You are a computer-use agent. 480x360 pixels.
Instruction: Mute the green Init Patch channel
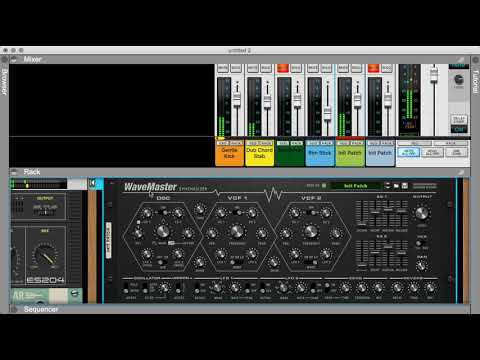click(x=343, y=68)
